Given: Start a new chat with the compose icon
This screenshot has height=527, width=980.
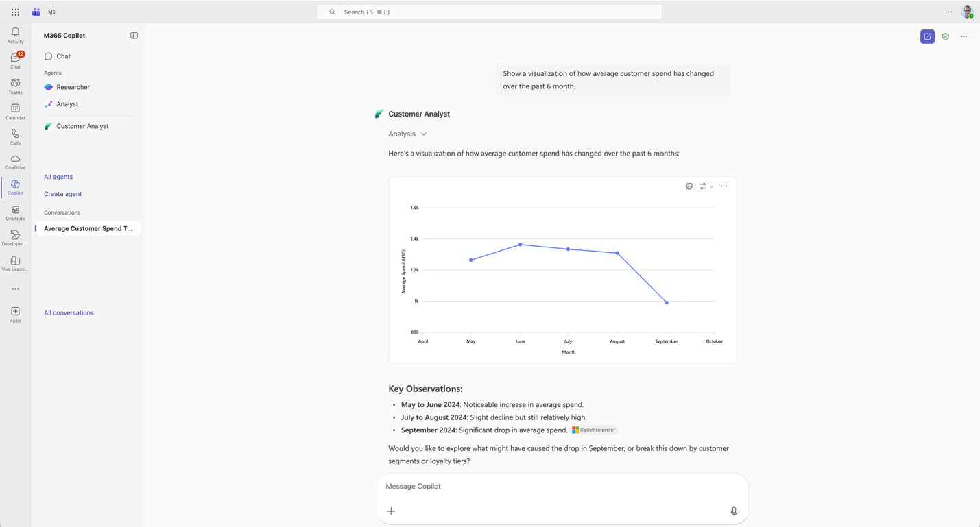Looking at the screenshot, I should click(x=927, y=36).
